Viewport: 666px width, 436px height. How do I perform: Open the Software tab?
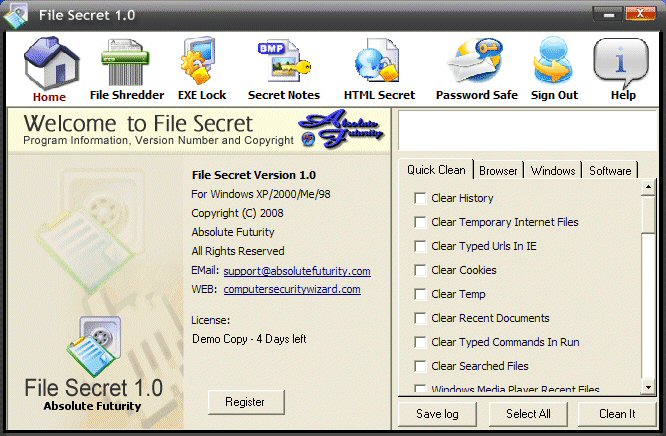610,171
